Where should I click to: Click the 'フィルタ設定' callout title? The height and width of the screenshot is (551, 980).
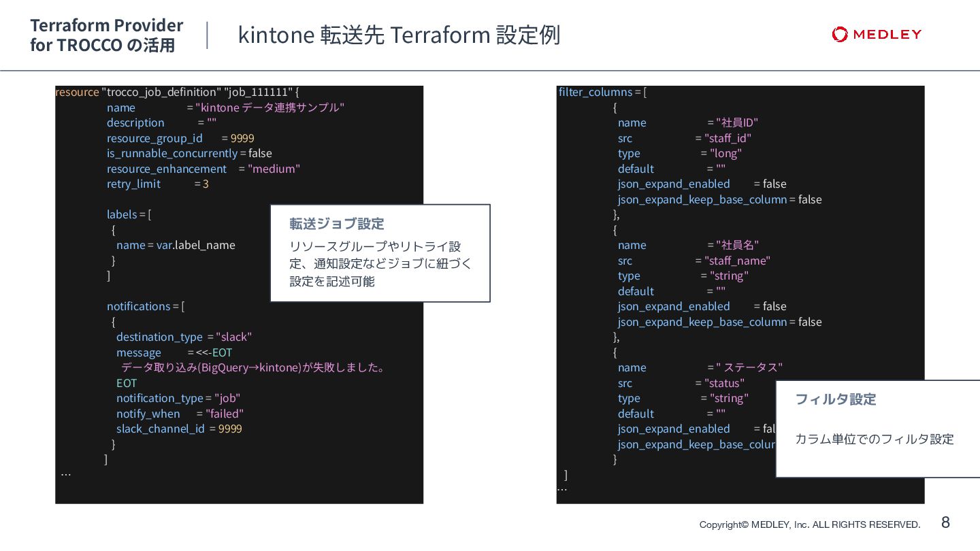[x=836, y=399]
